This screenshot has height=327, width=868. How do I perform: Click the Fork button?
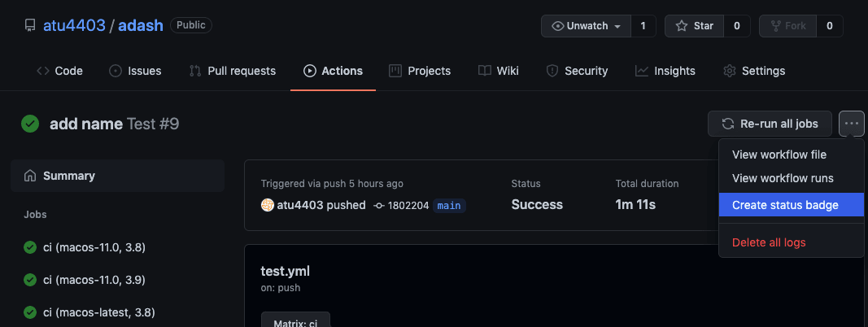788,26
